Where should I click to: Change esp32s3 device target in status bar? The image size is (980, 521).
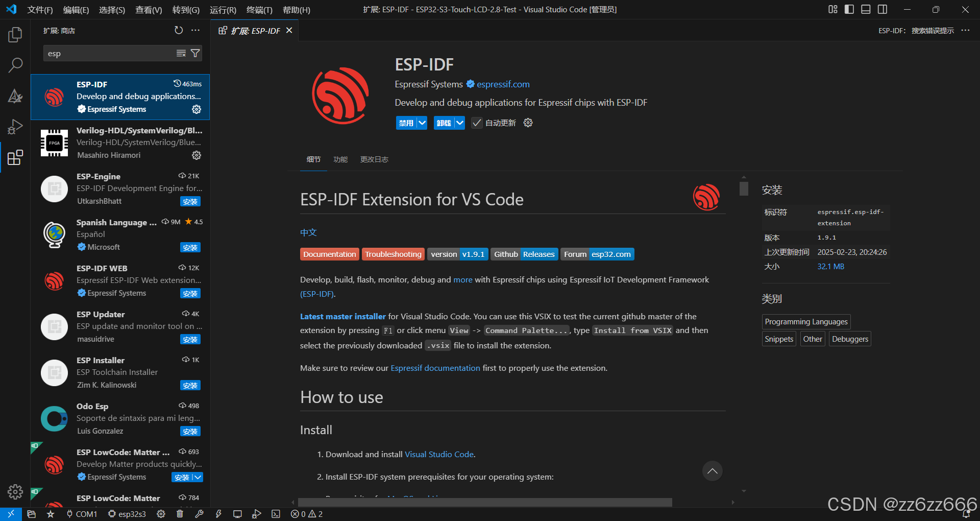[127, 514]
